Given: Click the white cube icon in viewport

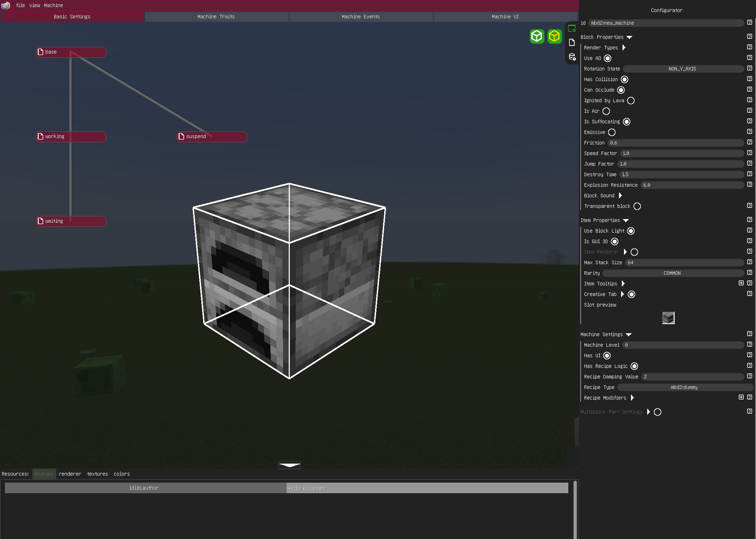Looking at the screenshot, I should [537, 36].
